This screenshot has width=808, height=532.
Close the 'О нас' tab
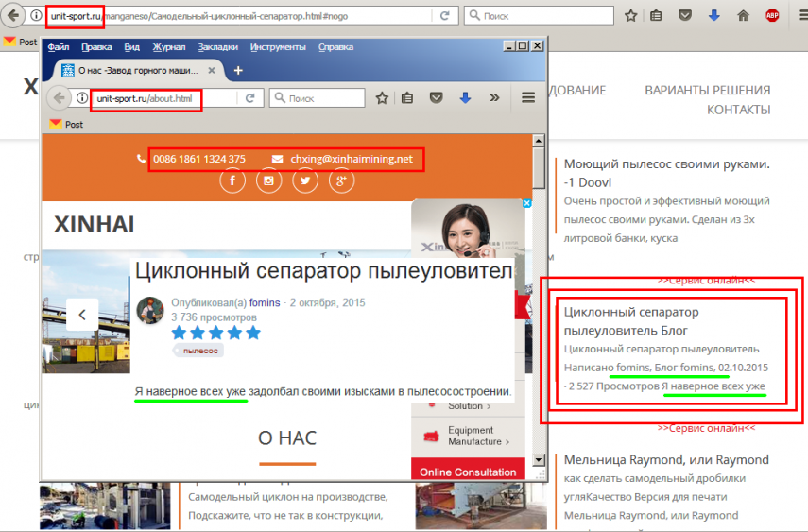212,71
